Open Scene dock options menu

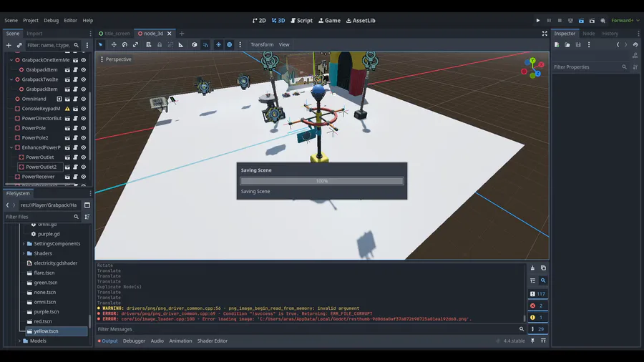[90, 34]
